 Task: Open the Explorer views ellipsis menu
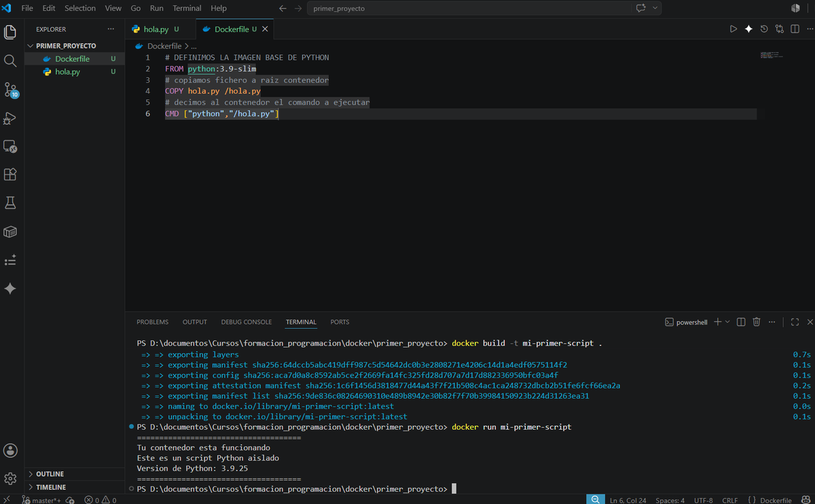(x=111, y=29)
